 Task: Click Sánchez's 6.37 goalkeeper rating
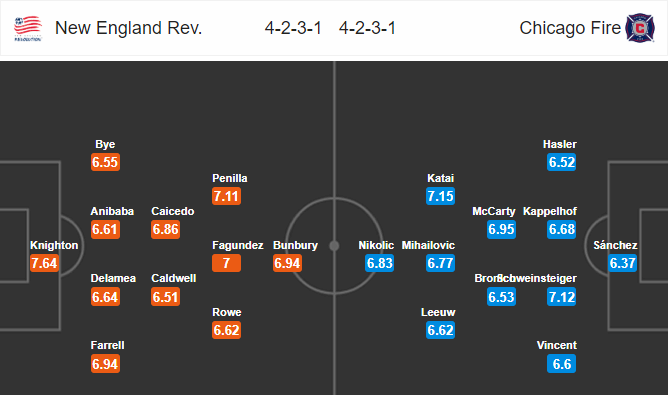622,263
